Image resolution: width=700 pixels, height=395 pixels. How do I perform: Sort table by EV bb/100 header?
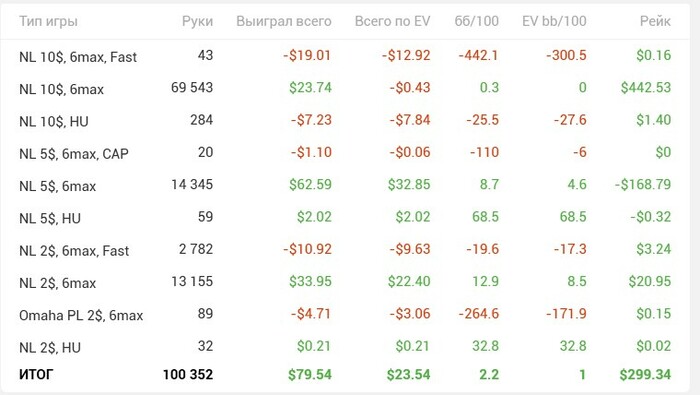[554, 21]
